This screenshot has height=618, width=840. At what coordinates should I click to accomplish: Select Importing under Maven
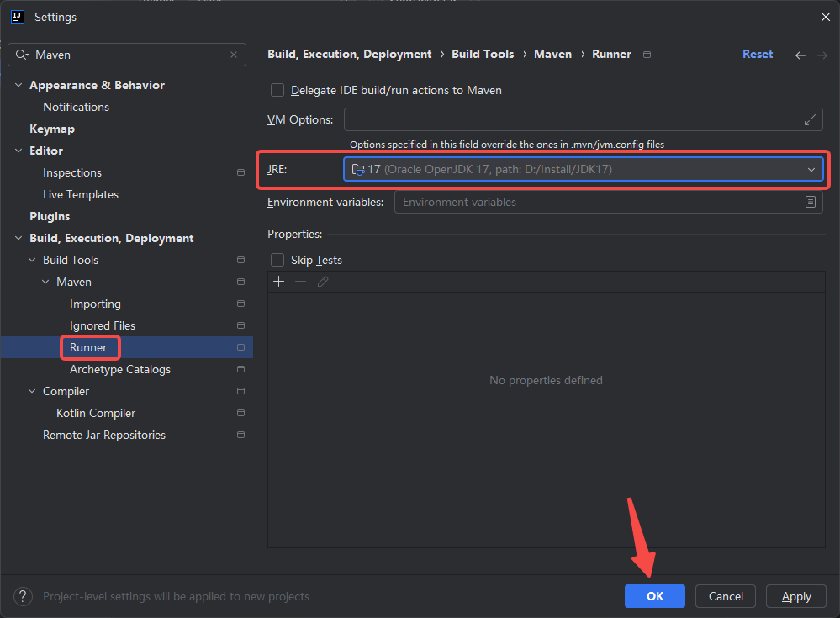(x=95, y=304)
